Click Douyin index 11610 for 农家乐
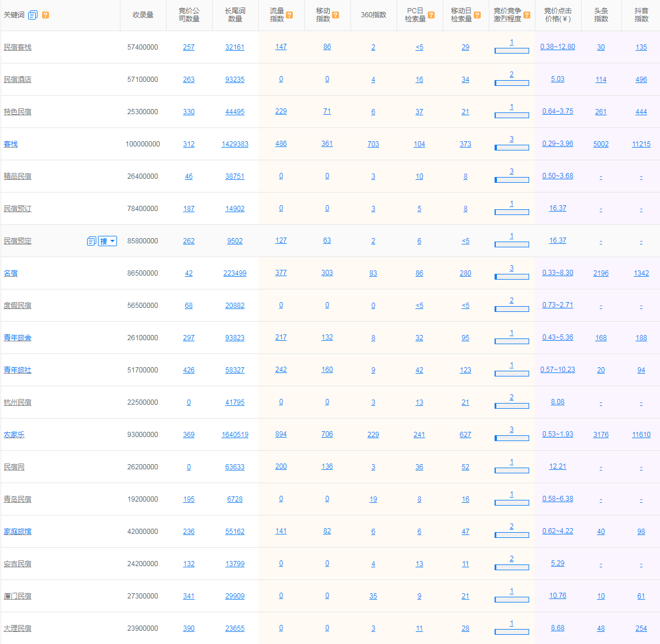The width and height of the screenshot is (660, 644). click(x=641, y=435)
